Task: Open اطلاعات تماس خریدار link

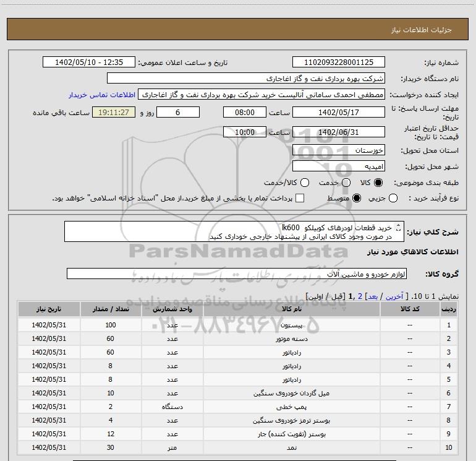Action: pyautogui.click(x=102, y=95)
